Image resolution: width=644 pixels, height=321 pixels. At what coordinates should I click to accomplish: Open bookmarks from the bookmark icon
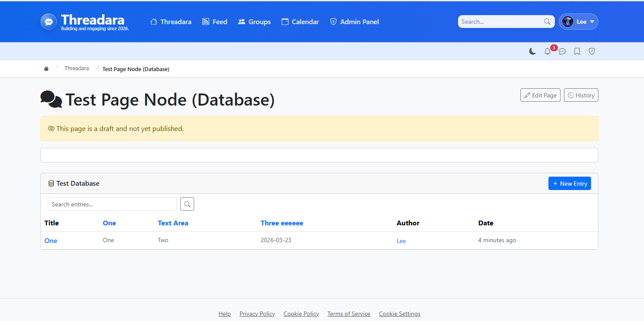coord(577,51)
